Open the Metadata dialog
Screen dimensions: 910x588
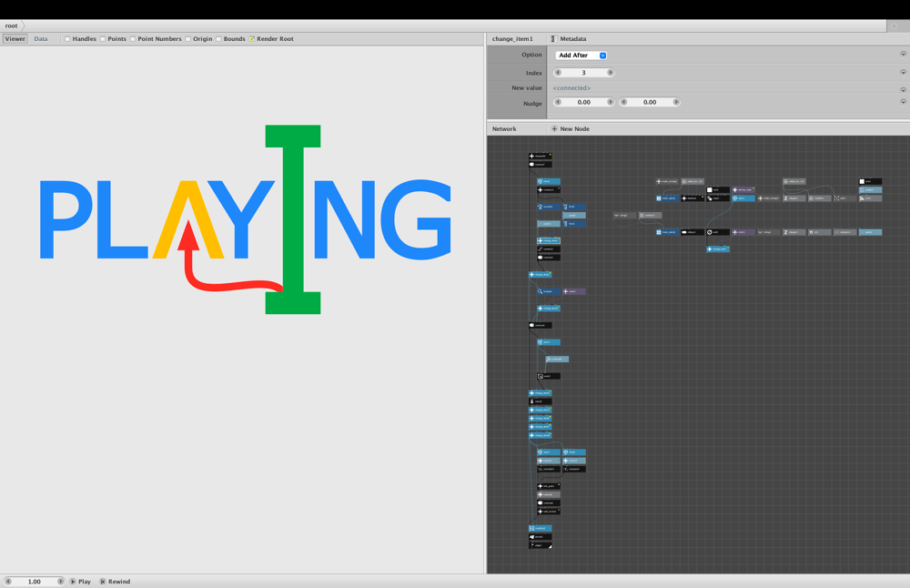[569, 39]
